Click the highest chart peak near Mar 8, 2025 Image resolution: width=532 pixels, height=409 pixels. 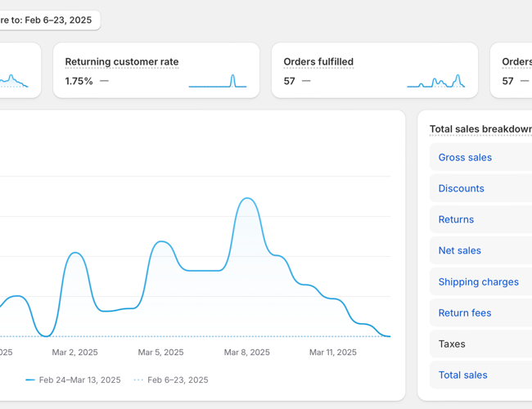(x=246, y=198)
